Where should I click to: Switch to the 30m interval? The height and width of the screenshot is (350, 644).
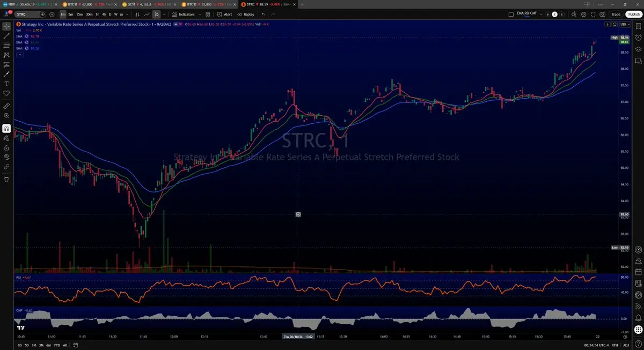pos(89,14)
